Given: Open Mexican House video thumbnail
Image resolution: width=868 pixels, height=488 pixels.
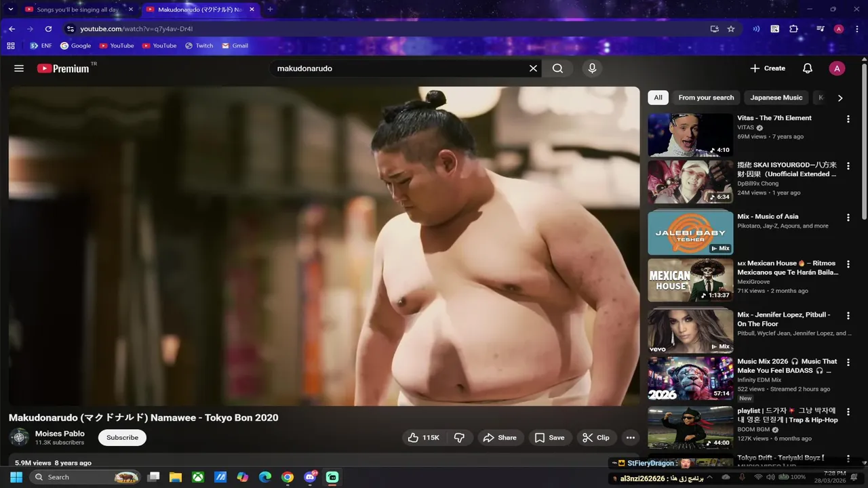Looking at the screenshot, I should pyautogui.click(x=690, y=280).
